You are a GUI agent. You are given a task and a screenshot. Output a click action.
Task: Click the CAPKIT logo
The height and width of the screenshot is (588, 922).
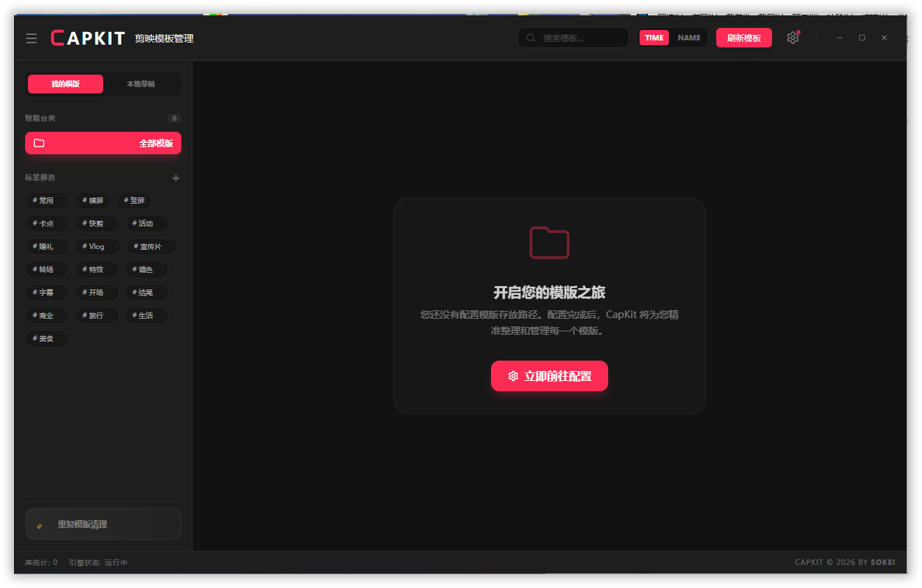(88, 38)
